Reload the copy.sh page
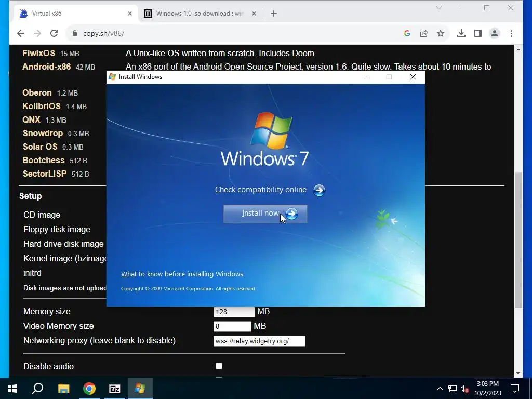This screenshot has height=399, width=532. click(54, 33)
